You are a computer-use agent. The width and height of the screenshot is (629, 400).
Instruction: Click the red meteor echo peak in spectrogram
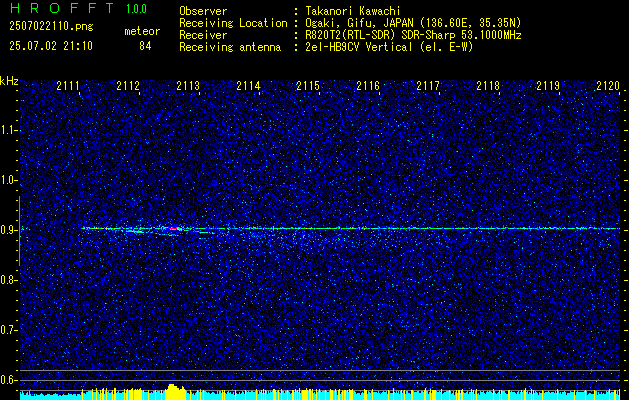point(173,228)
